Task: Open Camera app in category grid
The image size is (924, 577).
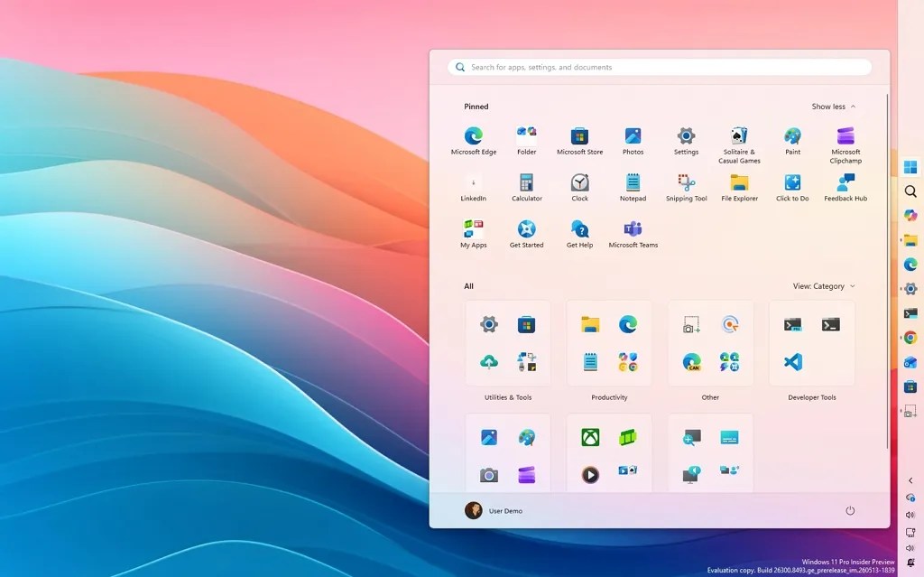Action: tap(488, 475)
